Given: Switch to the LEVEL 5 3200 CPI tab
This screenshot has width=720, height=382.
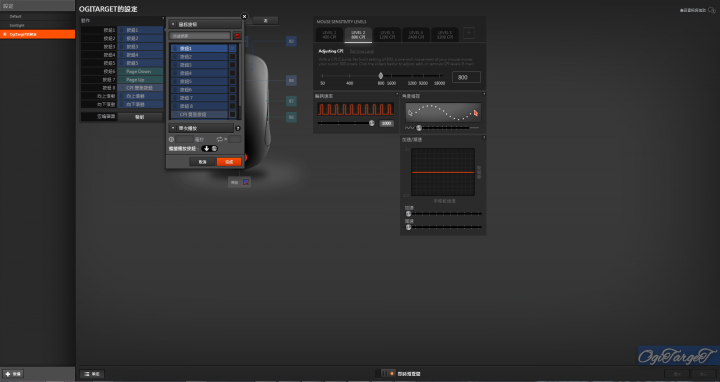Looking at the screenshot, I should tap(444, 35).
